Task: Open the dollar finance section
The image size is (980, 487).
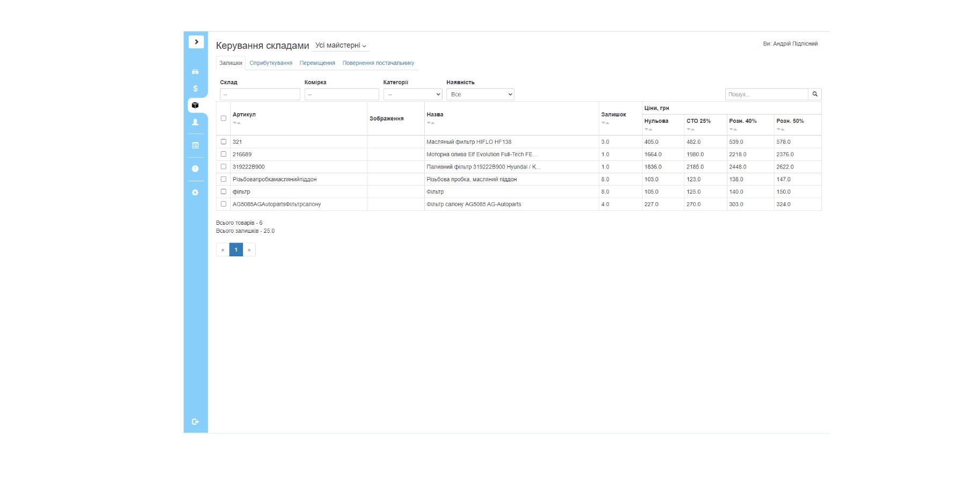Action: [x=195, y=88]
